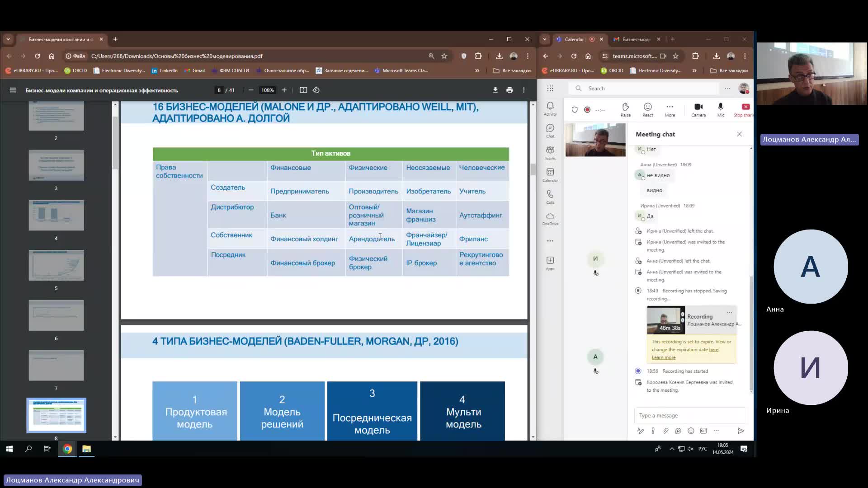Attach a file with paperclip icon
Image resolution: width=868 pixels, height=488 pixels.
pos(665,431)
